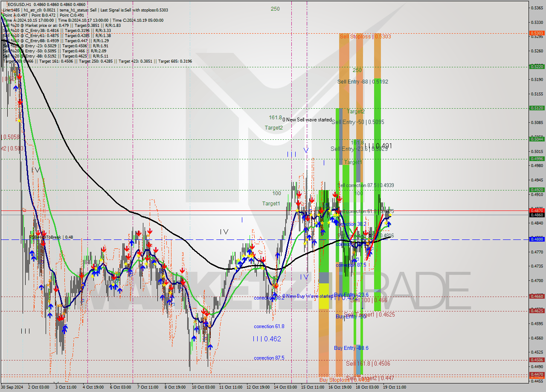The height and width of the screenshot is (392, 546).
Task: Click the green 0.5220 price tag
Action: 537,66
